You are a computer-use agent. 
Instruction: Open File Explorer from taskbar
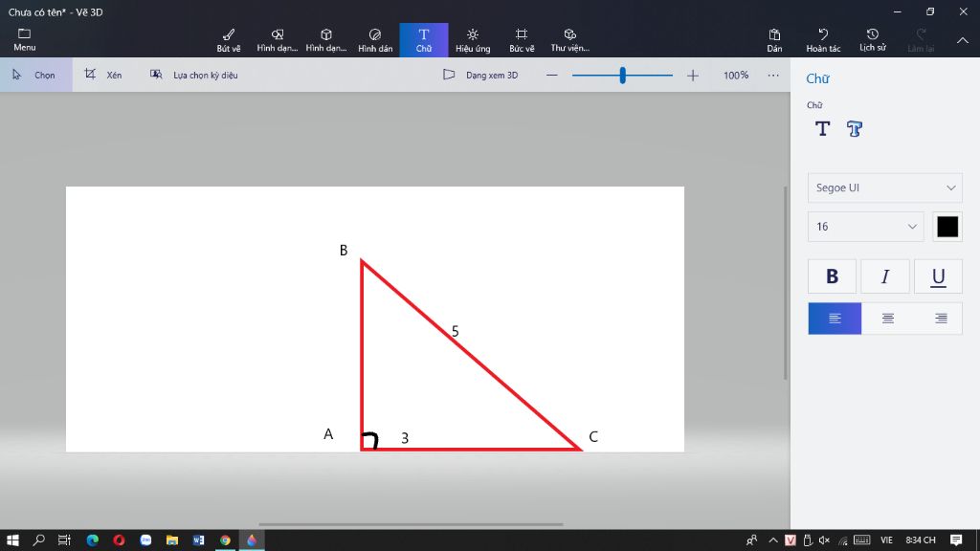coord(172,540)
